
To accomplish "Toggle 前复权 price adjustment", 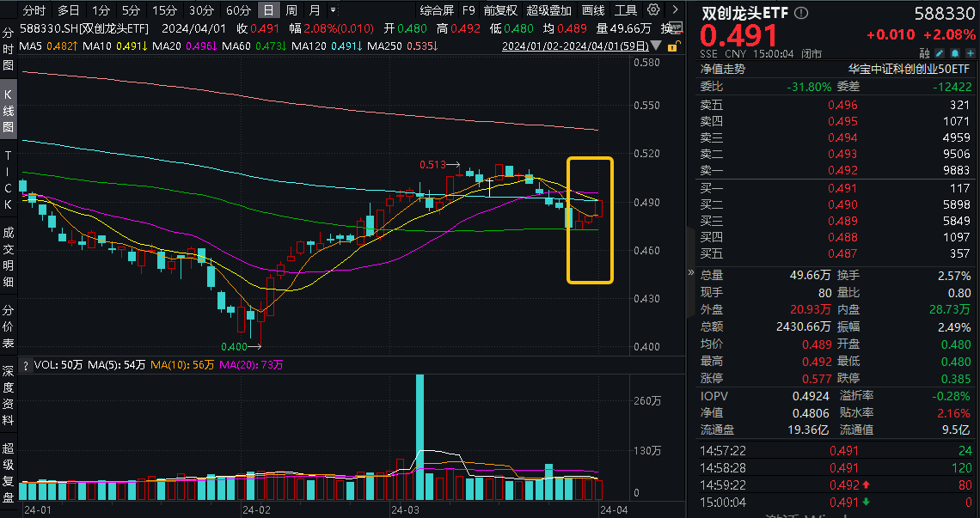I will tap(500, 10).
